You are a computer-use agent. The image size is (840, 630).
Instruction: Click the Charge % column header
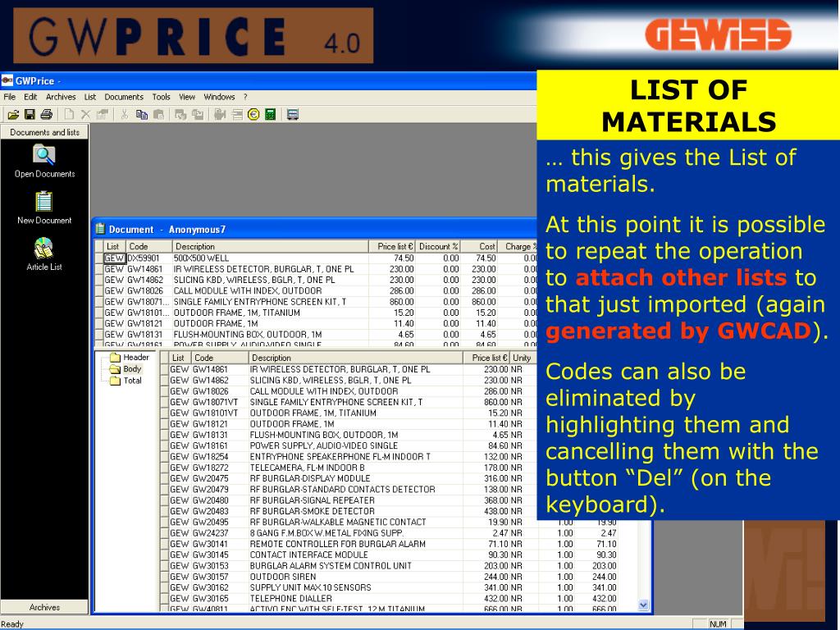click(518, 246)
